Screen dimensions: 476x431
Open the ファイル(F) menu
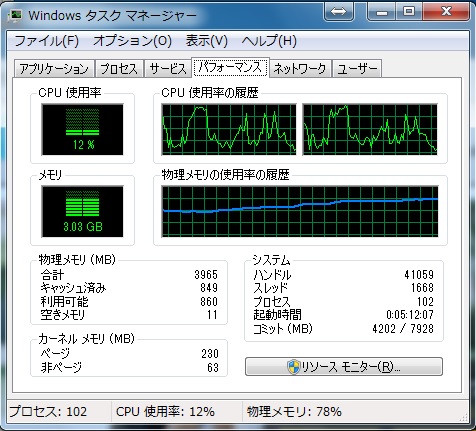pyautogui.click(x=47, y=41)
